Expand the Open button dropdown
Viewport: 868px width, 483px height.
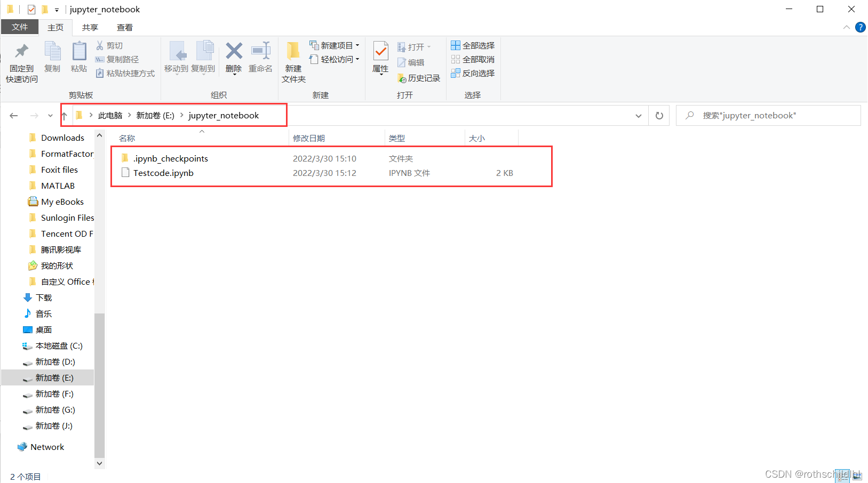(x=429, y=47)
